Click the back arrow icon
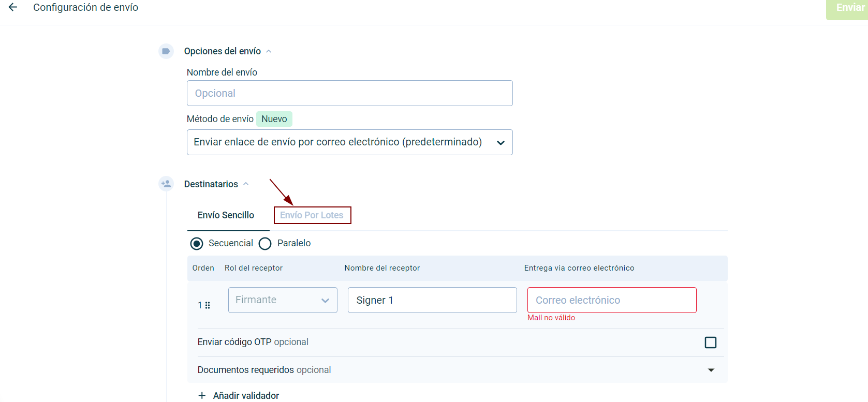Image resolution: width=868 pixels, height=402 pixels. [x=13, y=7]
